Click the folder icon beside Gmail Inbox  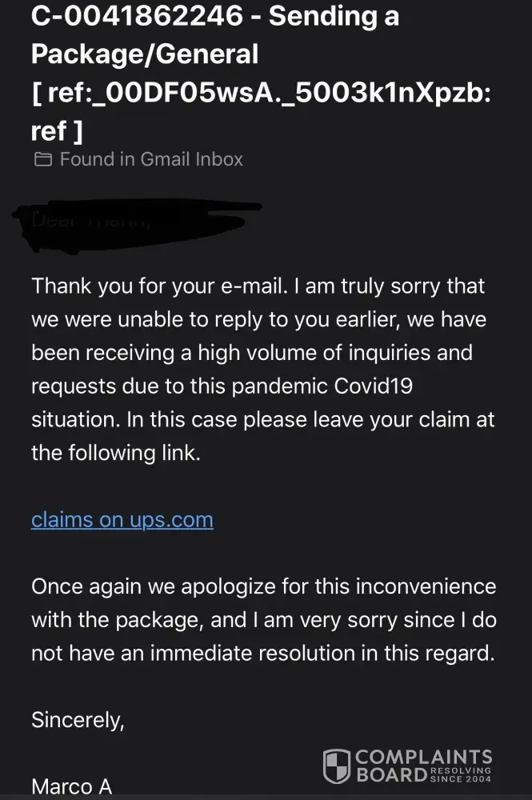pyautogui.click(x=42, y=160)
